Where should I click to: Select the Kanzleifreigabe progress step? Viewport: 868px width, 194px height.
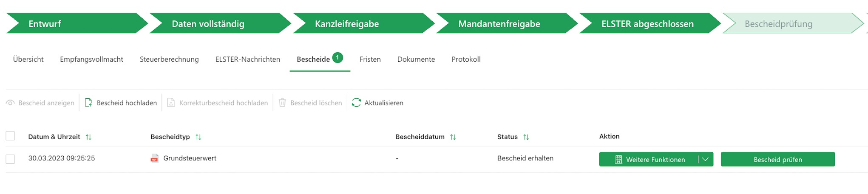tap(363, 23)
